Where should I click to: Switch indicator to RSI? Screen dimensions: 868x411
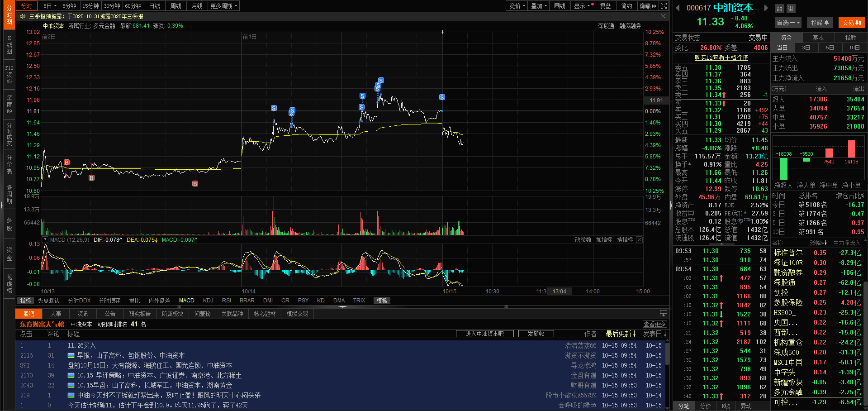pyautogui.click(x=227, y=301)
